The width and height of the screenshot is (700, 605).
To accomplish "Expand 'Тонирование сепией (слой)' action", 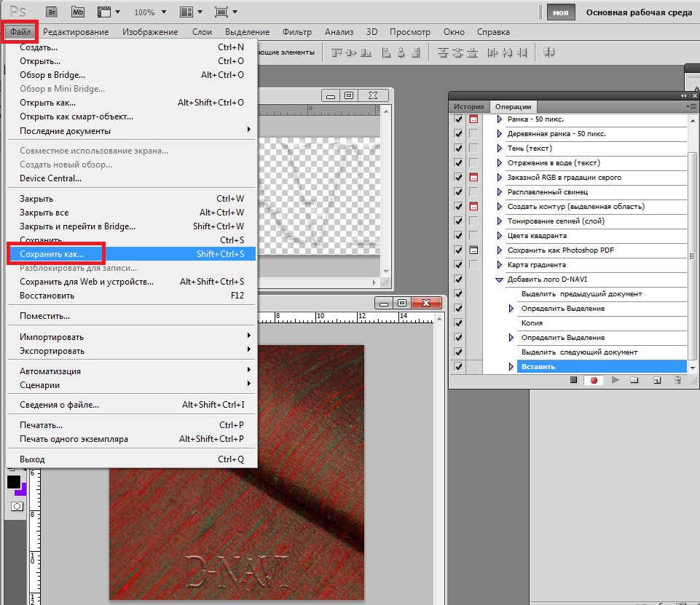I will 500,221.
